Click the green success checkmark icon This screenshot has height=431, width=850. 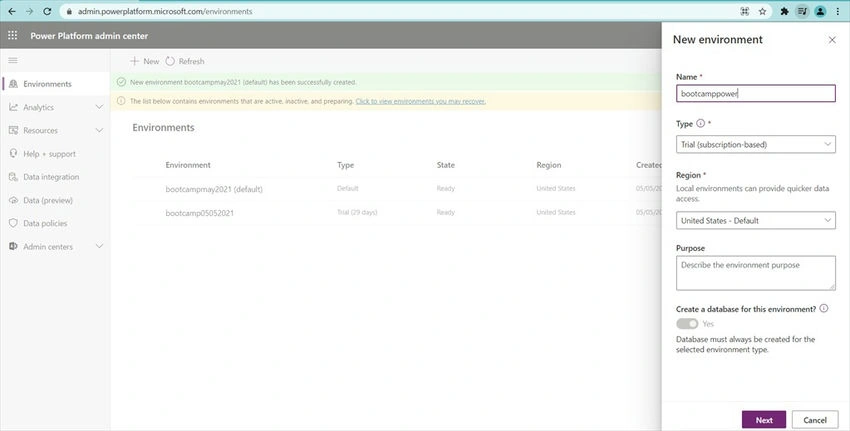coord(121,82)
